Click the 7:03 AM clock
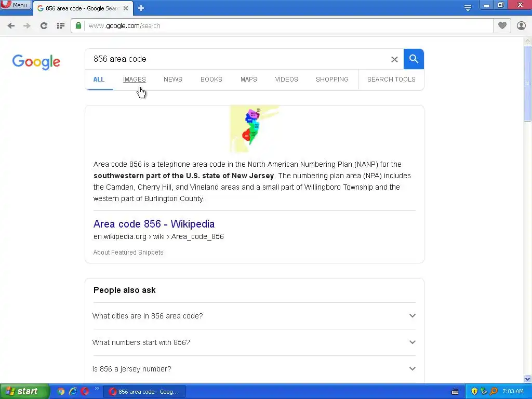Viewport: 532px width, 399px height. 513,392
